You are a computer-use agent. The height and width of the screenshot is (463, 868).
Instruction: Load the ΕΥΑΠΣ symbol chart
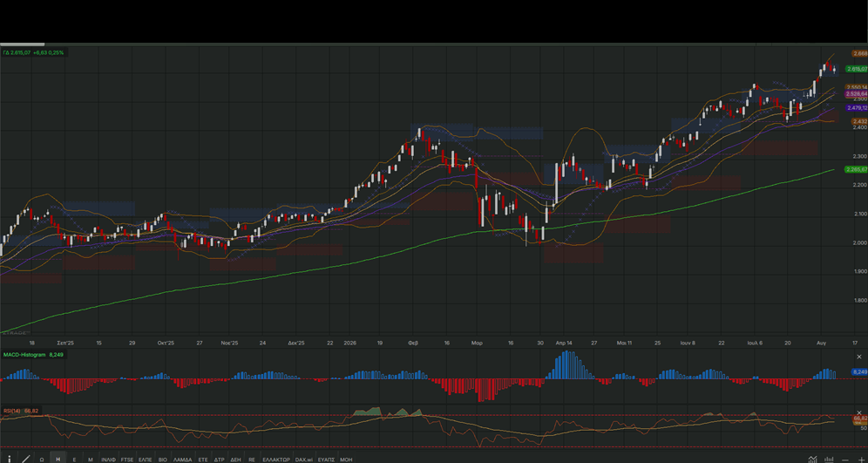327,460
